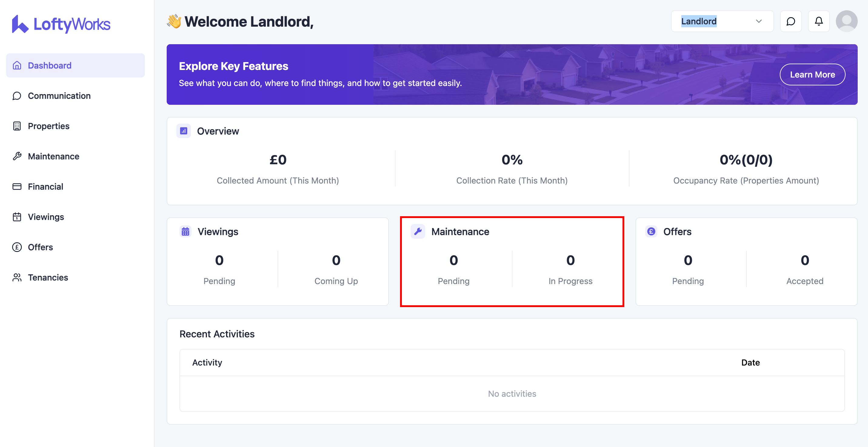Image resolution: width=868 pixels, height=447 pixels.
Task: Click the Overview chart icon
Action: [x=184, y=131]
